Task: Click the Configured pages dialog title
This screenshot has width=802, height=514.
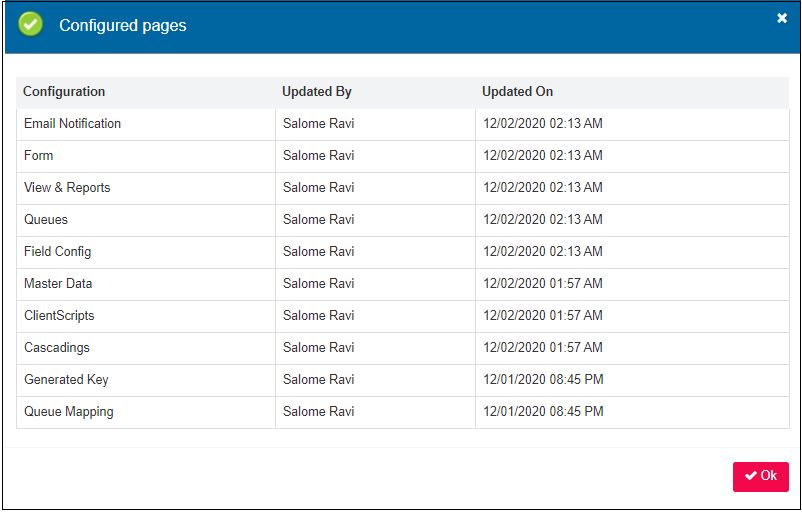Action: 123,26
